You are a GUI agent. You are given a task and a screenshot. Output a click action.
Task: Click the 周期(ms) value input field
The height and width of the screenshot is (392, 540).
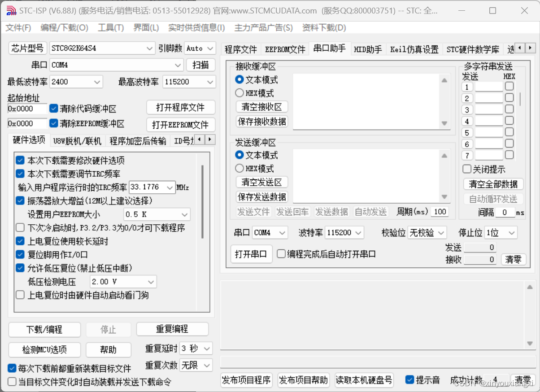(x=439, y=211)
